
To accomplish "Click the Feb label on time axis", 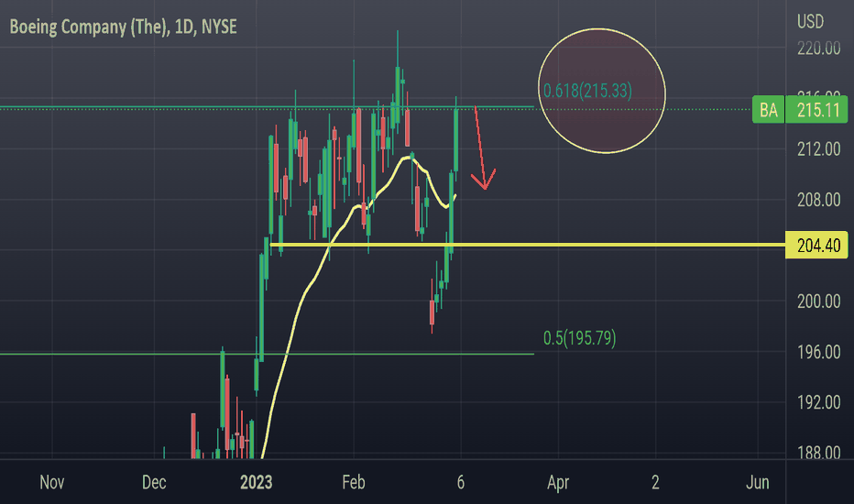I will pos(354,482).
